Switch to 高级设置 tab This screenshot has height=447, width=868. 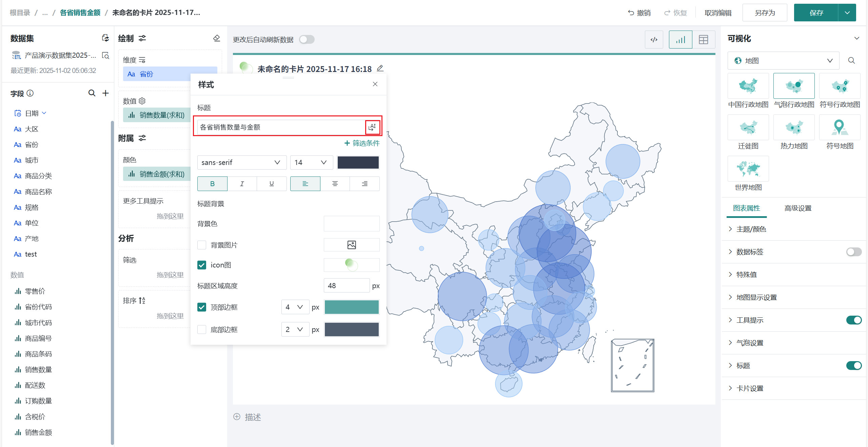[797, 208]
